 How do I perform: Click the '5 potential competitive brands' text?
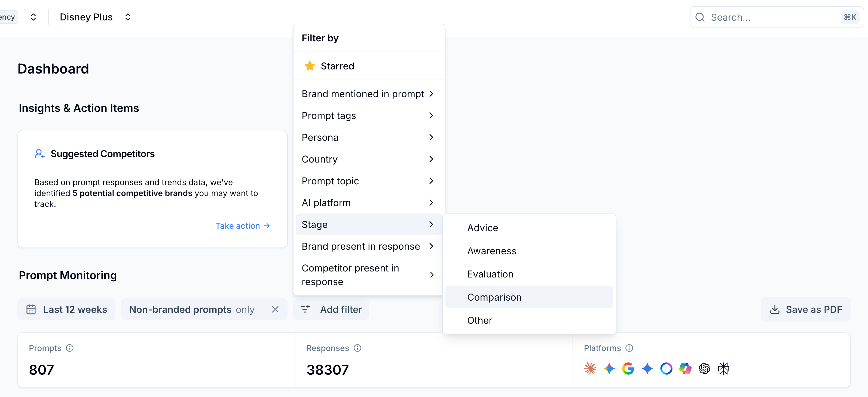coord(132,193)
